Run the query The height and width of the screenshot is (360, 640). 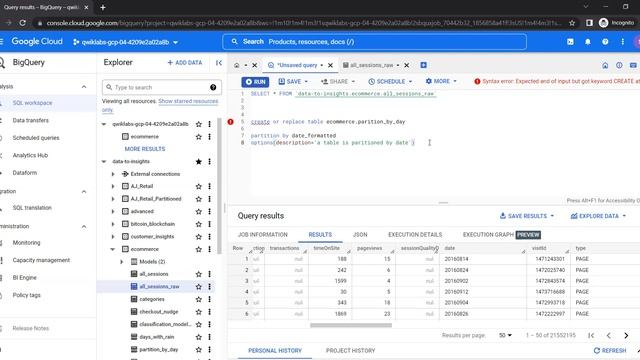[x=255, y=82]
